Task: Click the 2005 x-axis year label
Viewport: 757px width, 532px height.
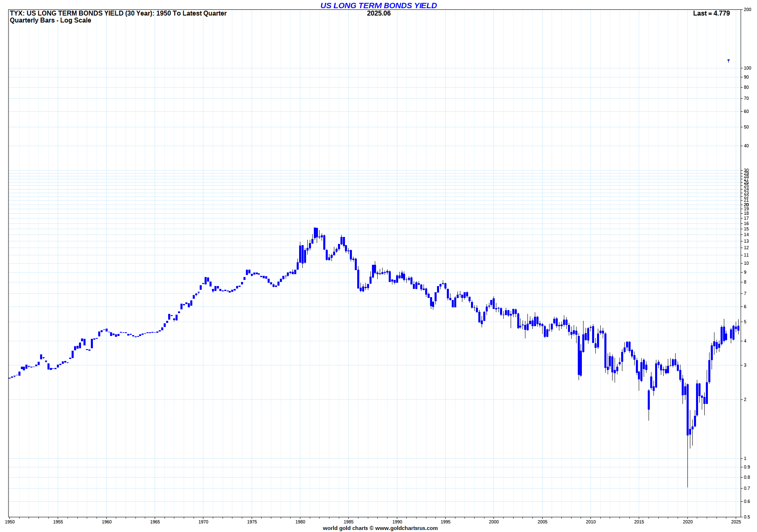Action: (543, 522)
